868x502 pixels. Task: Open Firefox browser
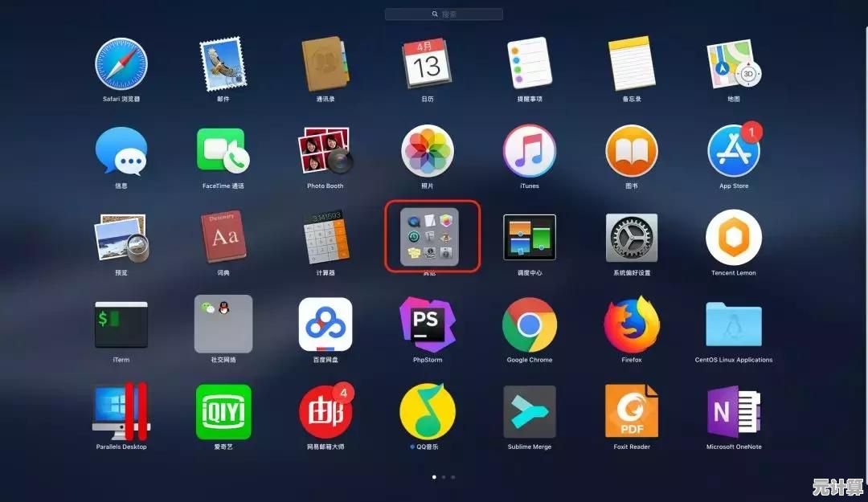[x=632, y=324]
